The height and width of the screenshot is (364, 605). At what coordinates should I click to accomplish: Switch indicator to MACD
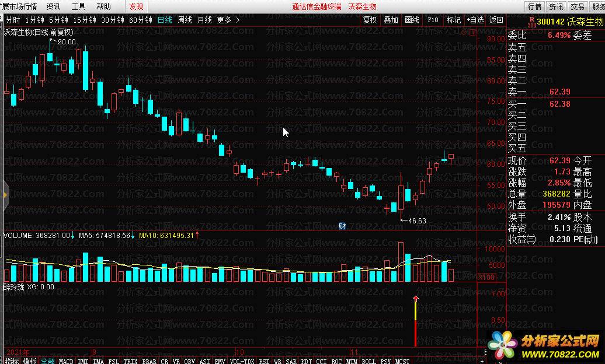coord(66,361)
